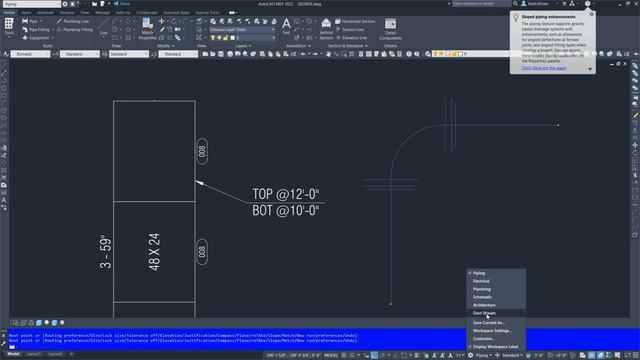Click the Vertical Section tool

coord(326,29)
